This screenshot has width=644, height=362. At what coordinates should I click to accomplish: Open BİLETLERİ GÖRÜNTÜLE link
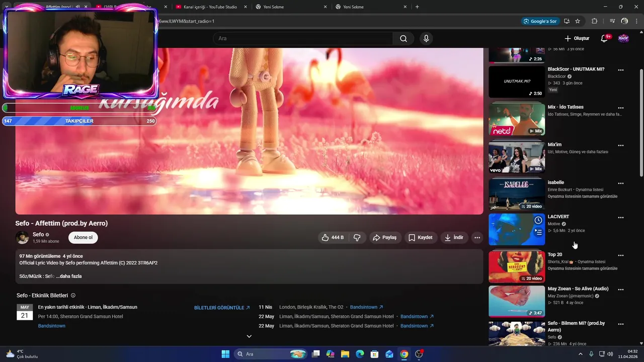[222, 308]
